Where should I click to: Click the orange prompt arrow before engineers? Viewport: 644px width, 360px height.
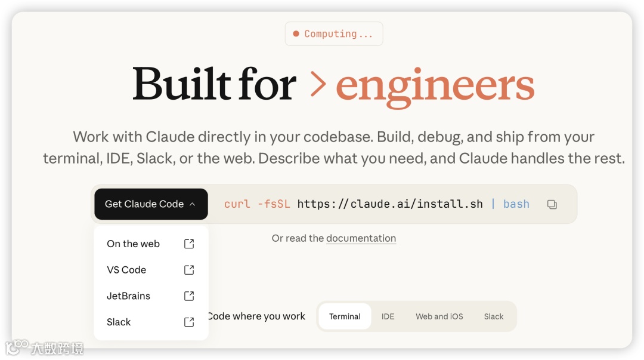coord(318,85)
